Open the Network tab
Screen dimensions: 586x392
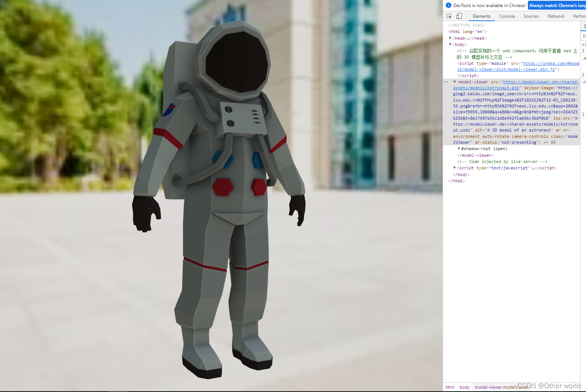click(556, 16)
